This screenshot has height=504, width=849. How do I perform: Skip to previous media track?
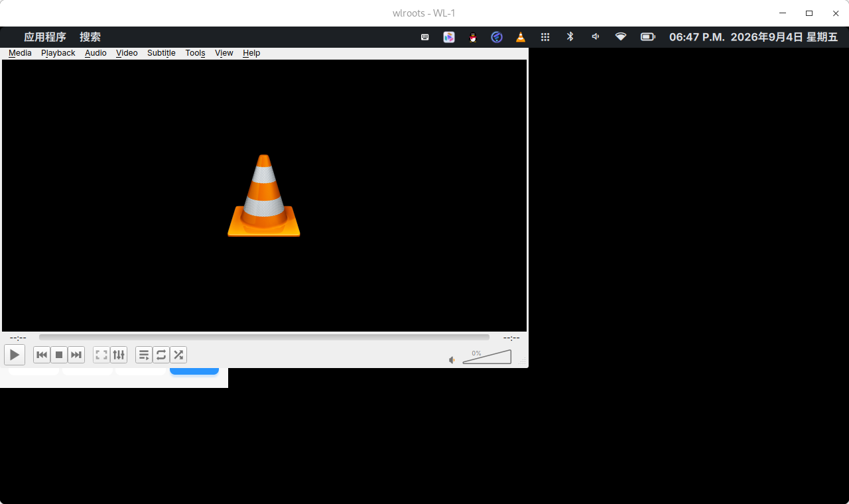point(42,355)
